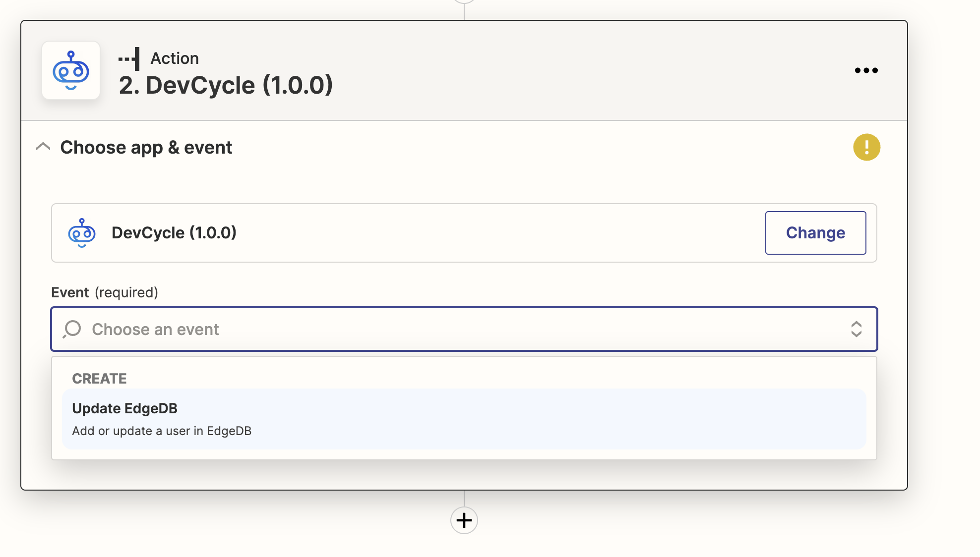Click the yellow warning status icon
The width and height of the screenshot is (980, 557).
point(866,147)
